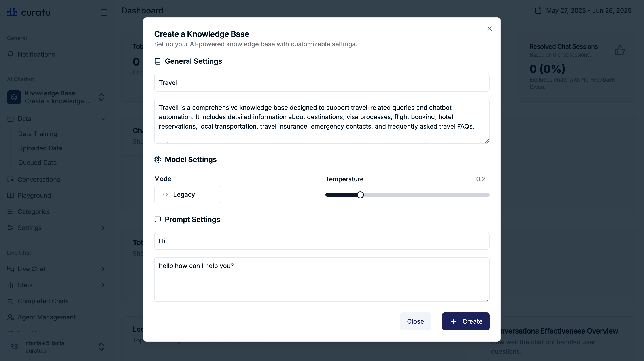The width and height of the screenshot is (644, 361).
Task: Open the rbirla+5 birla account switcher
Action: click(x=101, y=346)
